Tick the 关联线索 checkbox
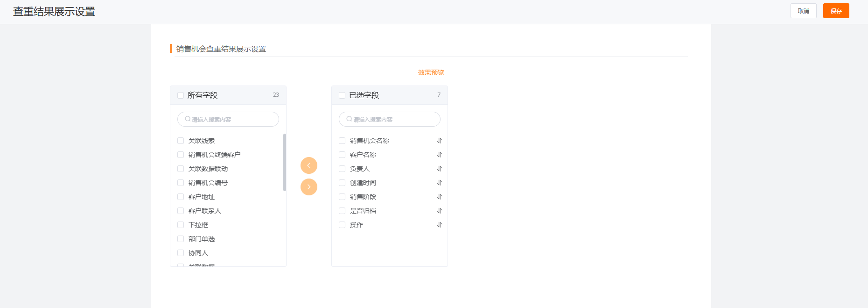Screen dimensions: 868x308 click(x=181, y=141)
